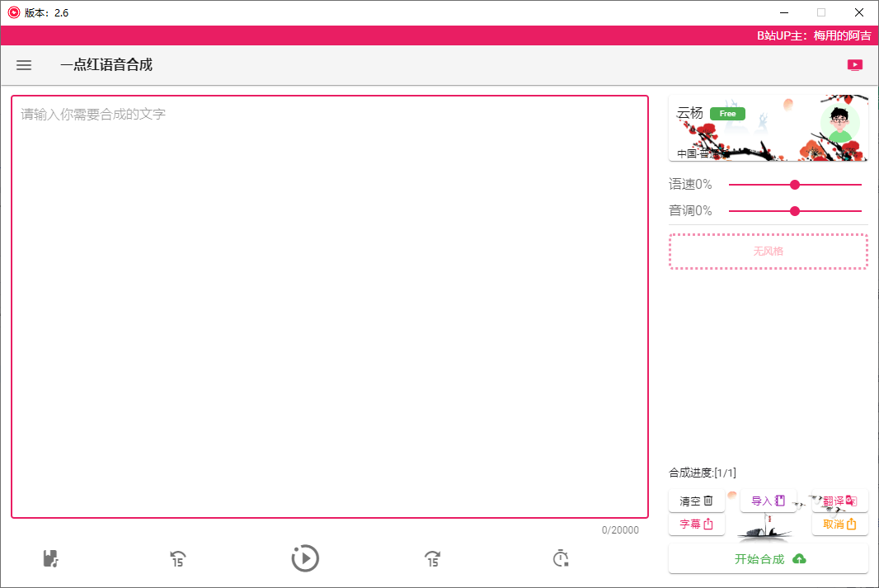Export subtitles via 字幕
Image resolution: width=879 pixels, height=588 pixels.
[696, 524]
